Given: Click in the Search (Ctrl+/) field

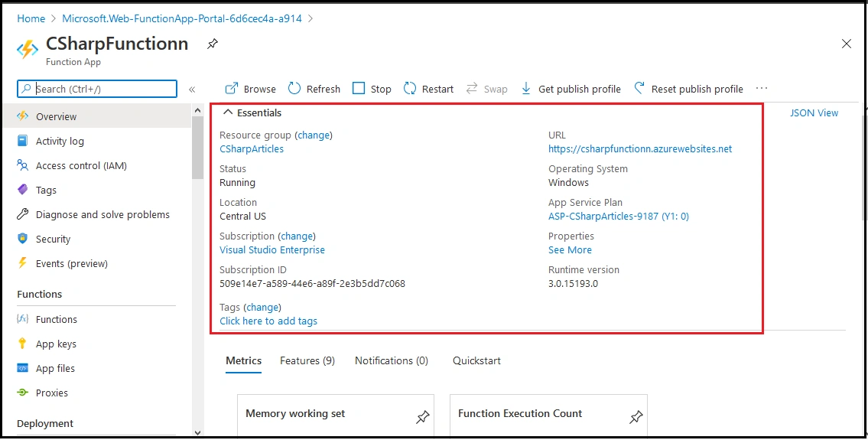Looking at the screenshot, I should [x=97, y=89].
